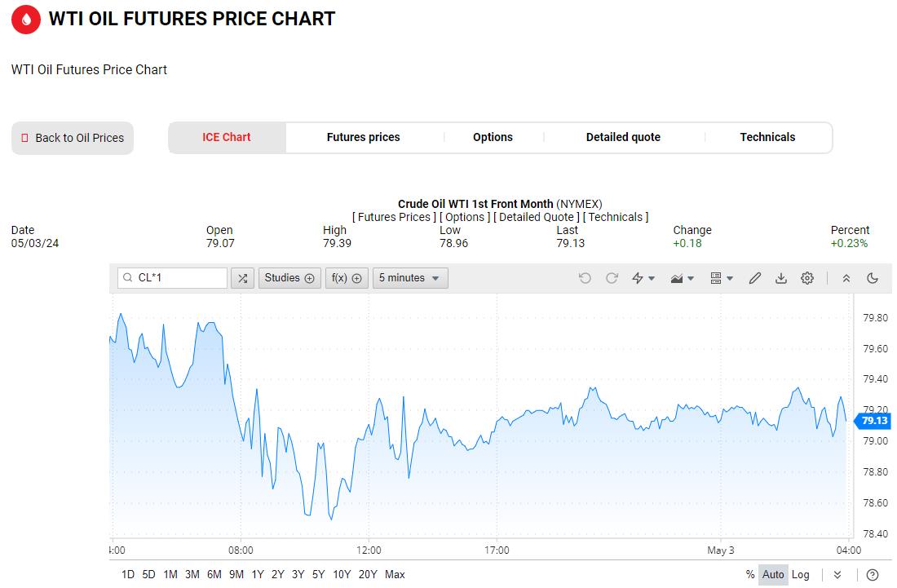This screenshot has width=897, height=588.
Task: Set chart range to 5D
Action: [148, 574]
